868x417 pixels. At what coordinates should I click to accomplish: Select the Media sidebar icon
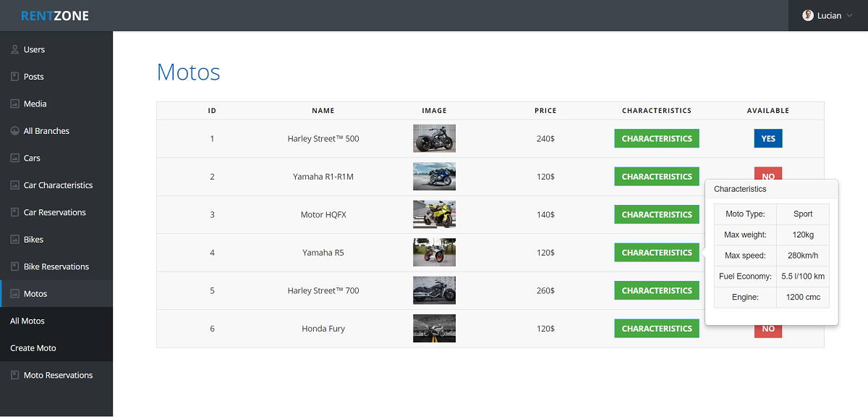point(14,104)
